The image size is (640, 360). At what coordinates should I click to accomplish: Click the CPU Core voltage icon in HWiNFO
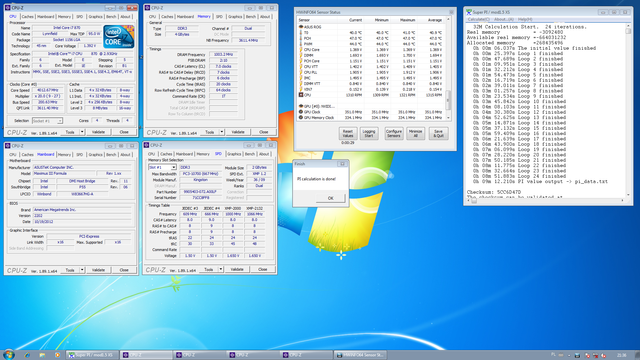point(301,49)
